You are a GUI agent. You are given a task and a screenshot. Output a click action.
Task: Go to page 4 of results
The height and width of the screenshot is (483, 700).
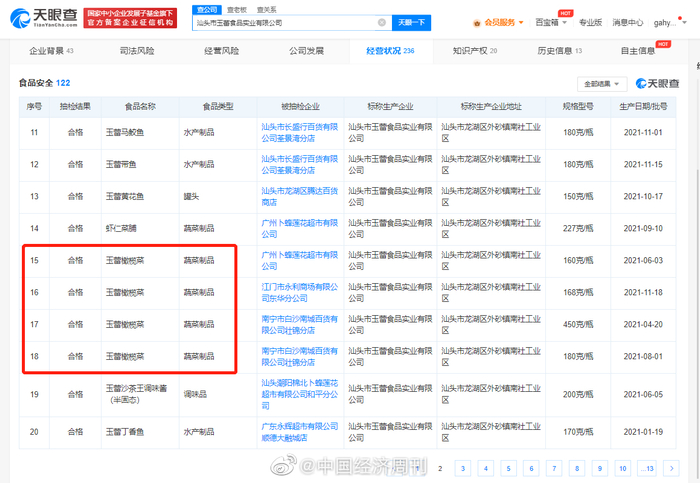pos(486,468)
